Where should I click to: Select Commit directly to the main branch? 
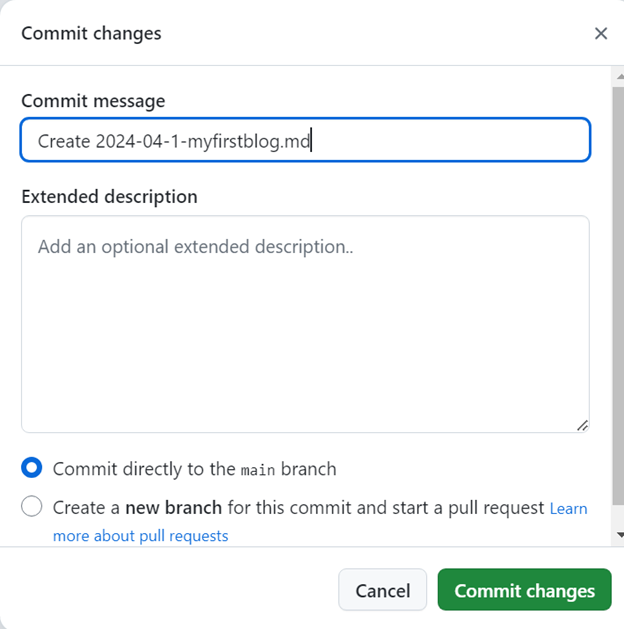[32, 468]
